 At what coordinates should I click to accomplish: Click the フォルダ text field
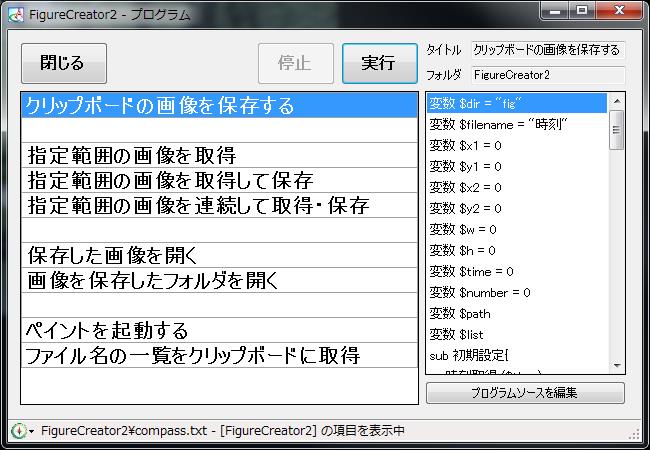[x=547, y=75]
